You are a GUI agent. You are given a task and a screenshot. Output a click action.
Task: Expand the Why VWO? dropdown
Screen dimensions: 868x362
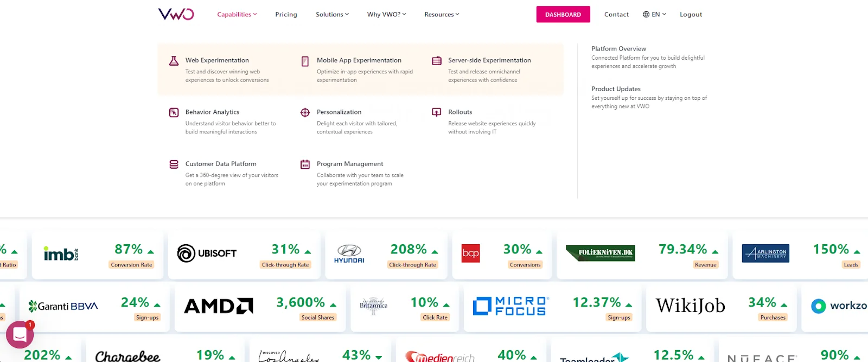[386, 15]
